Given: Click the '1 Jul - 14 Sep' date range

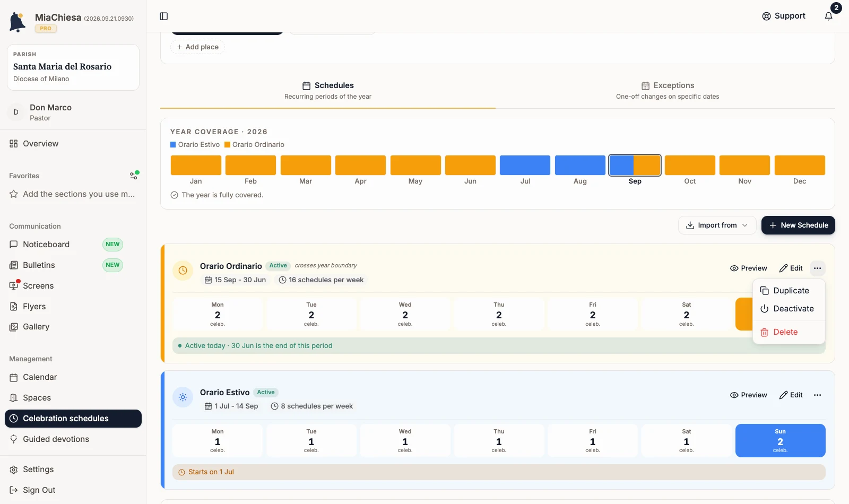Looking at the screenshot, I should click(x=236, y=406).
